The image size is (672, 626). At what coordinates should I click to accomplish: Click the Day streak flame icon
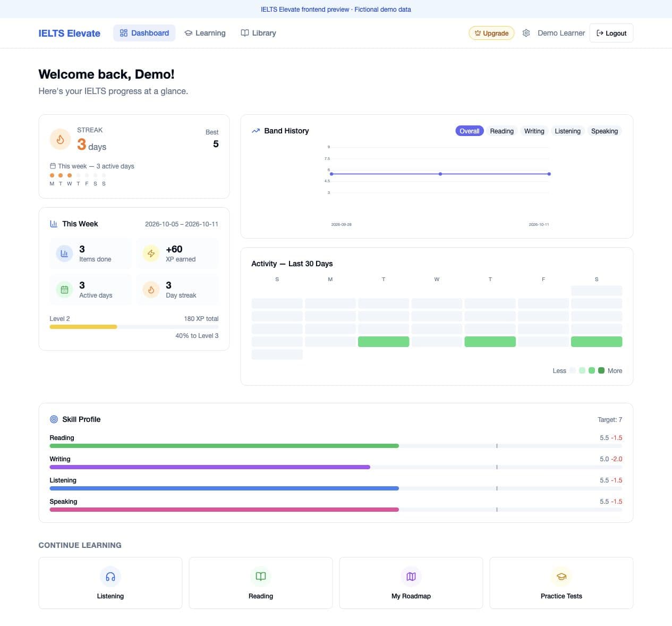coord(151,290)
